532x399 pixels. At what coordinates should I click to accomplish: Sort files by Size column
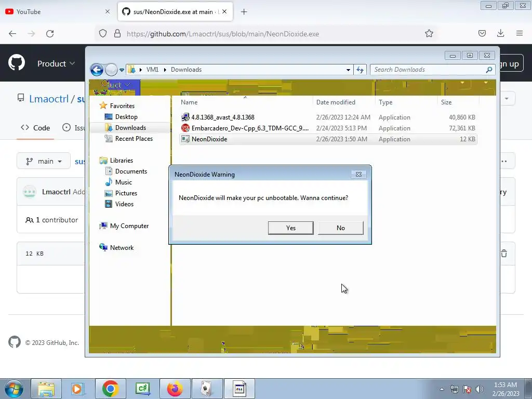[x=446, y=102]
